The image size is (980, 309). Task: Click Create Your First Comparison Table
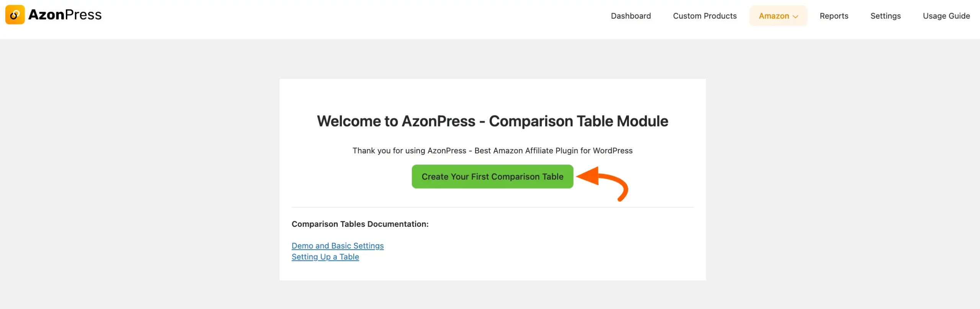tap(492, 176)
